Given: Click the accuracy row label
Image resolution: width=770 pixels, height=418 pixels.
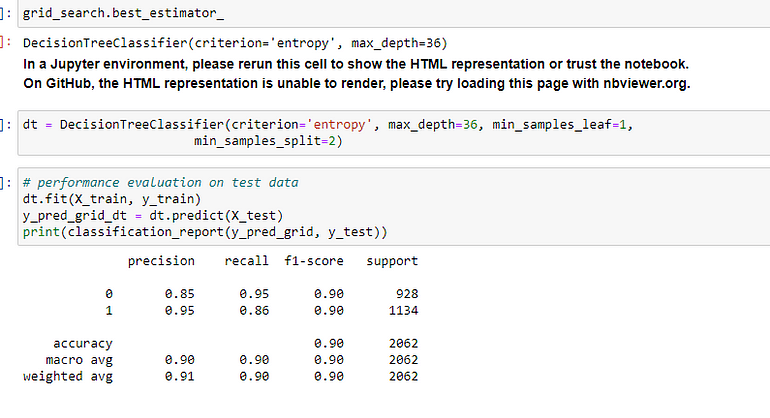Looking at the screenshot, I should point(82,343).
